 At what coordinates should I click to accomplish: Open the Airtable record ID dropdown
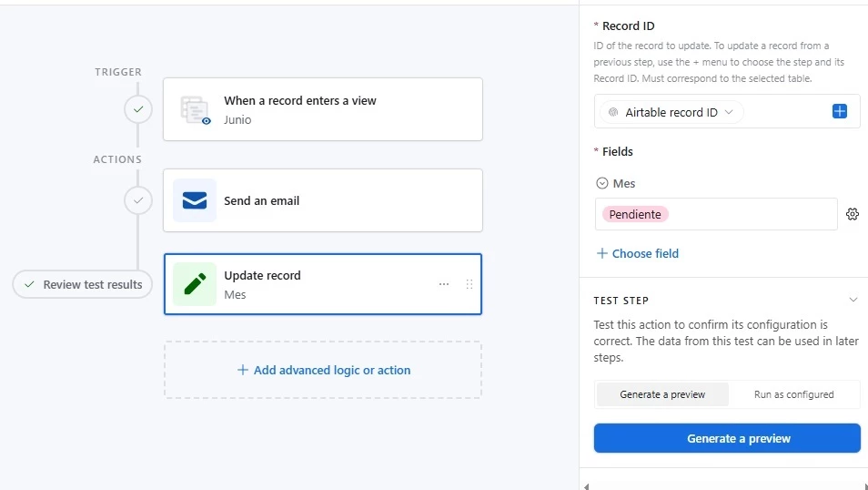671,112
